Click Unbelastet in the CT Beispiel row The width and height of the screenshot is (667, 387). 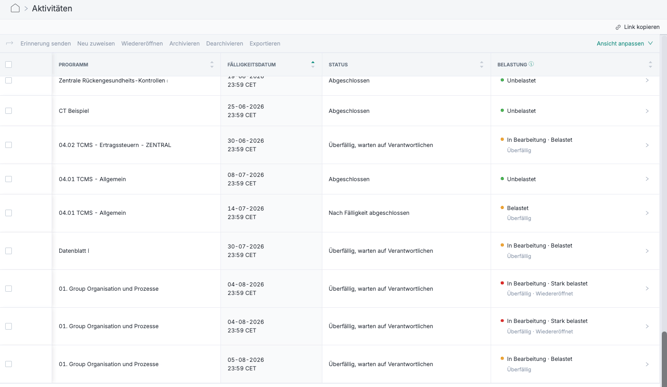521,111
